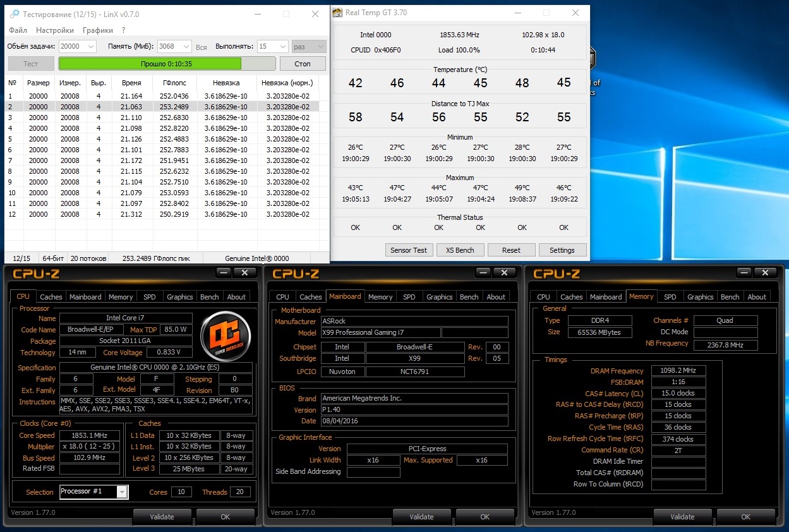This screenshot has width=789, height=532.
Task: Click the Reset button in Real Temp
Action: (x=512, y=250)
